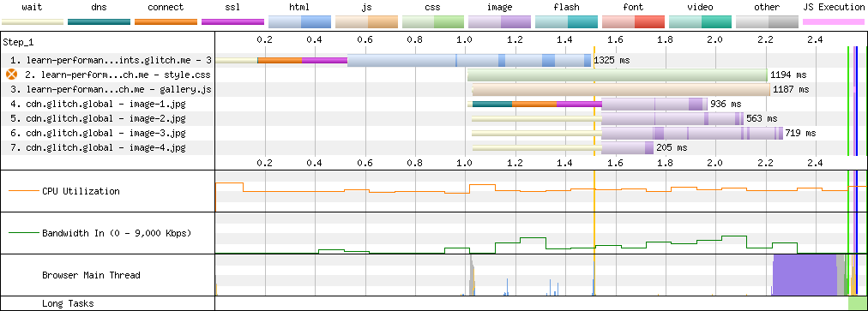
Task: Click the image legend color bar
Action: click(500, 21)
